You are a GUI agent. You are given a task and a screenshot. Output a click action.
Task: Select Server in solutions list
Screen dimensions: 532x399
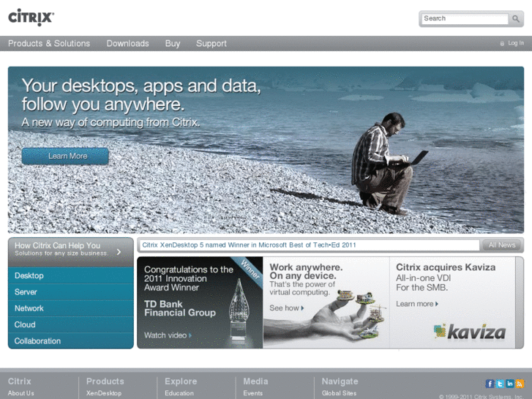[x=71, y=291]
